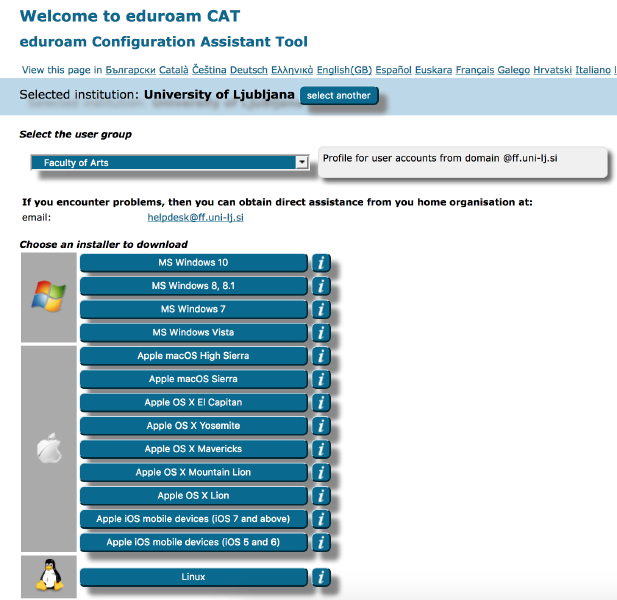Open info for OS X Yosemite installer

point(321,426)
